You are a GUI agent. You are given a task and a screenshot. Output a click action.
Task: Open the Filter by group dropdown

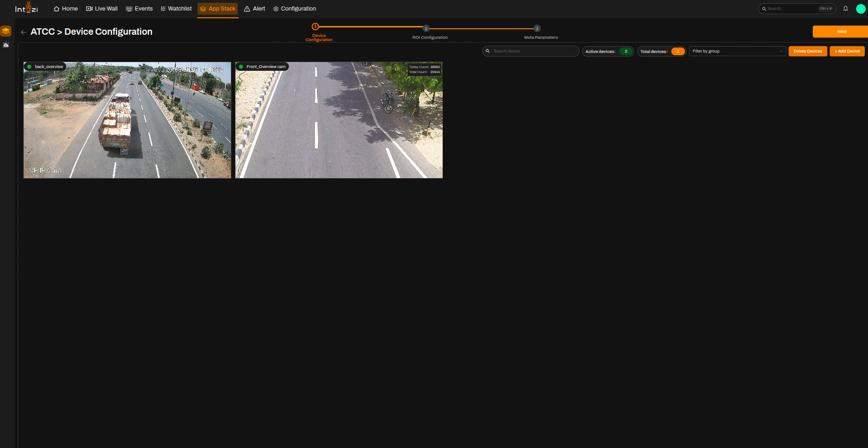pos(737,51)
